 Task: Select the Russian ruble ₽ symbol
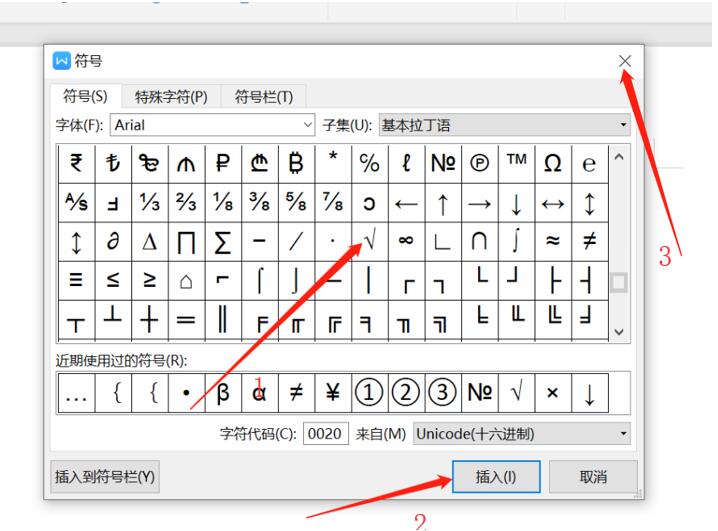tap(223, 164)
